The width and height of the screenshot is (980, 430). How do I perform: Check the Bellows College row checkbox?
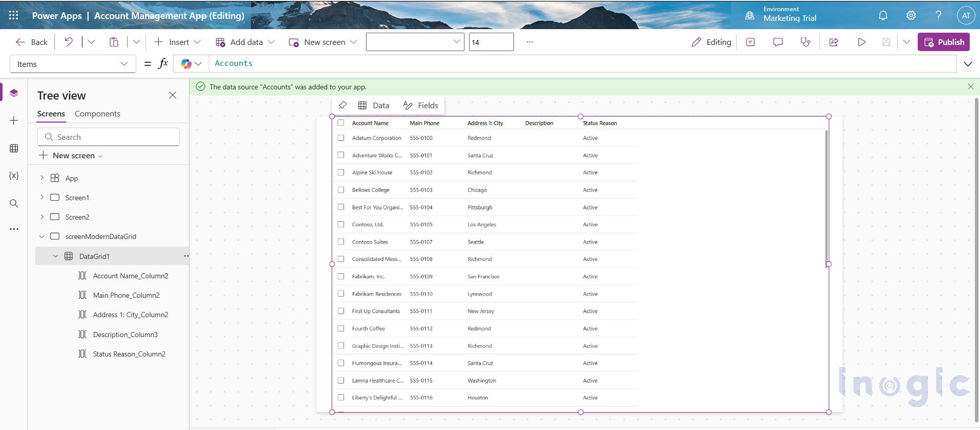tap(341, 189)
